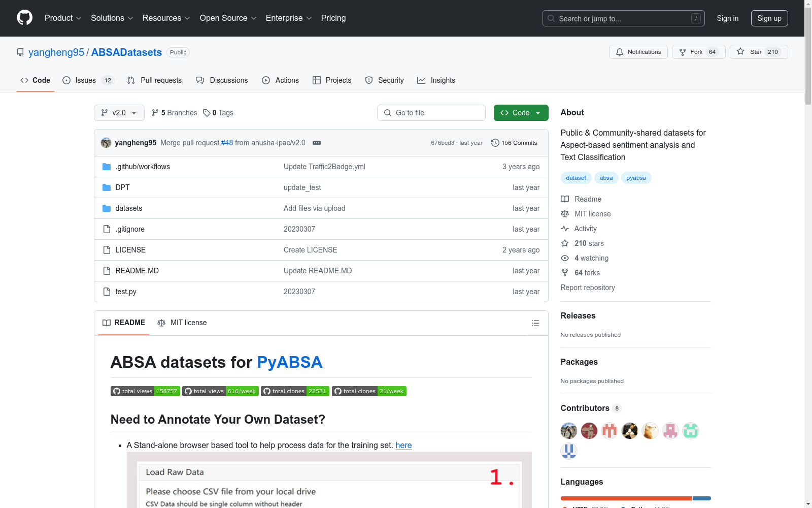Click the total clones 22531 badge
The height and width of the screenshot is (508, 812).
click(x=295, y=391)
